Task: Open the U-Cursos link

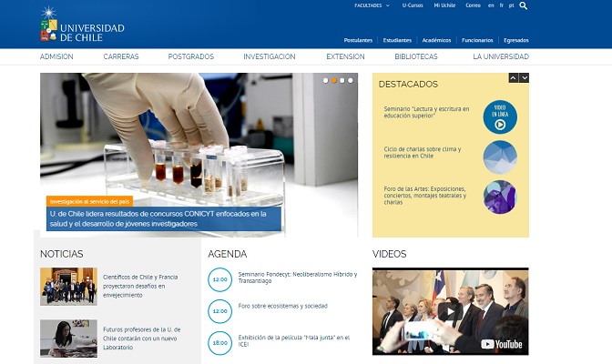Action: 412,5
